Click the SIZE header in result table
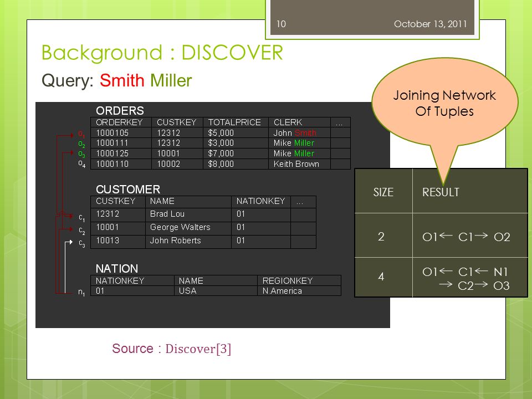 (x=383, y=192)
